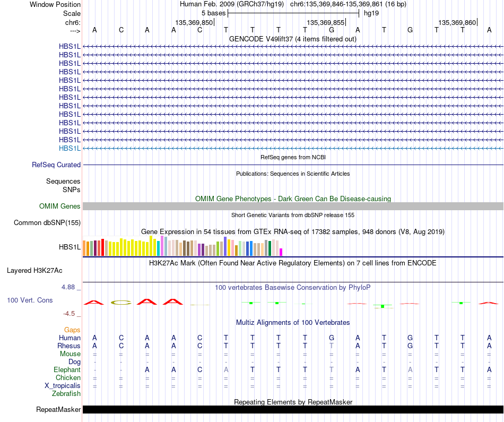Select the Layered H3K27Ac track label
This screenshot has height=422, width=504.
coord(34,271)
